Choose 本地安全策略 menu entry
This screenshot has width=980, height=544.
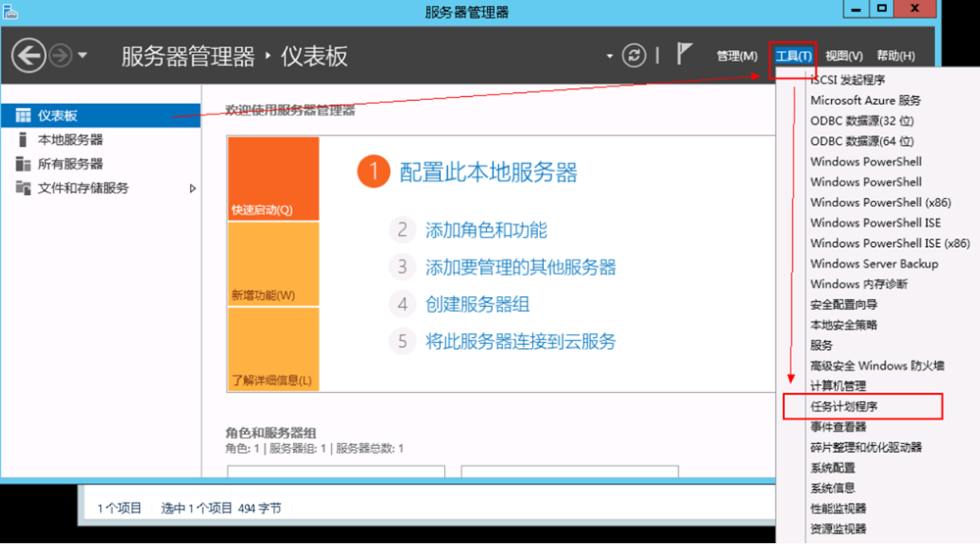pyautogui.click(x=844, y=325)
